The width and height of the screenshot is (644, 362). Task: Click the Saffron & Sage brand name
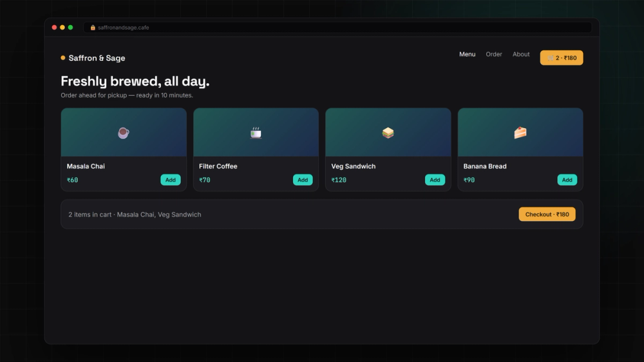tap(97, 58)
